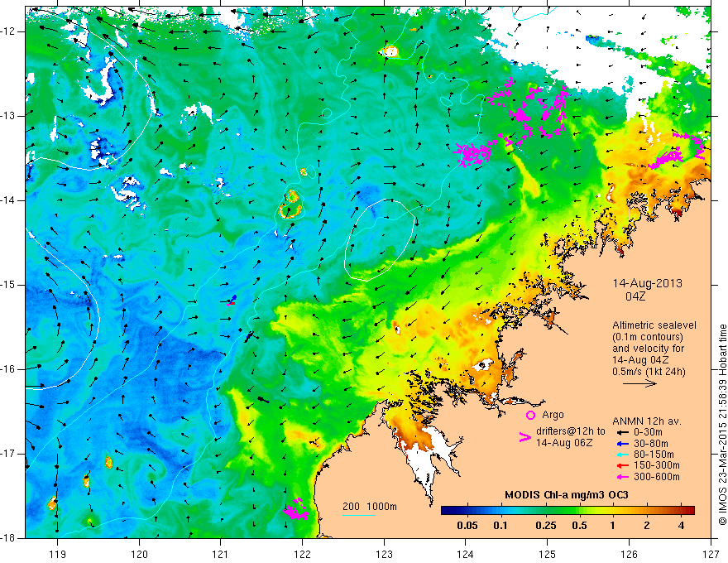Image resolution: width=728 pixels, height=563 pixels.
Task: Click the '150-300m' depth label
Action: [657, 465]
